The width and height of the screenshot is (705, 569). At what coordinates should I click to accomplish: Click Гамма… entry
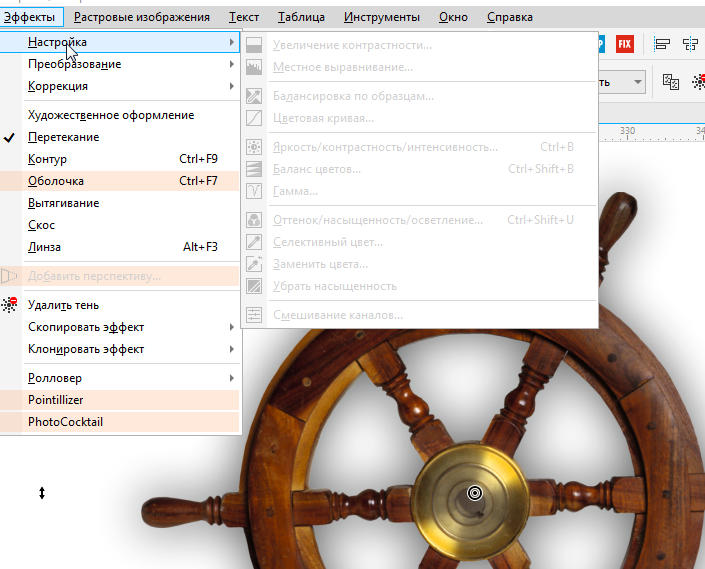[x=419, y=191]
